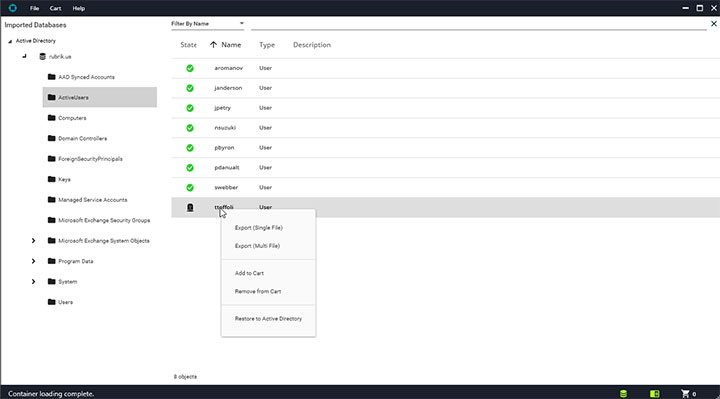Click the ActiveUsers folder icon
Image resolution: width=720 pixels, height=399 pixels.
[51, 97]
